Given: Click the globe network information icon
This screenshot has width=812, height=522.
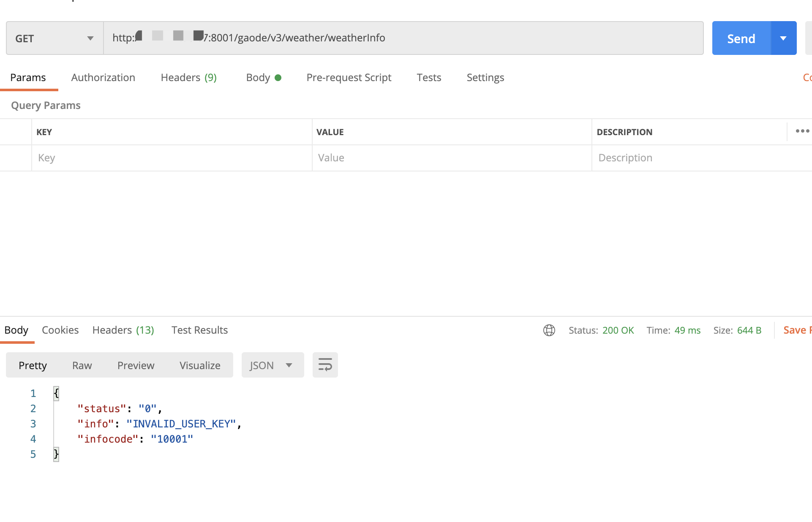Looking at the screenshot, I should (x=549, y=330).
